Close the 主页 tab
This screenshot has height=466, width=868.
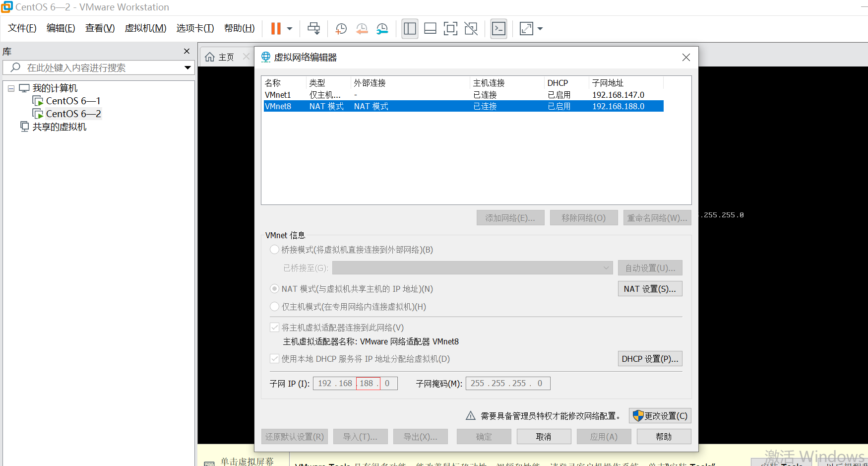[246, 57]
